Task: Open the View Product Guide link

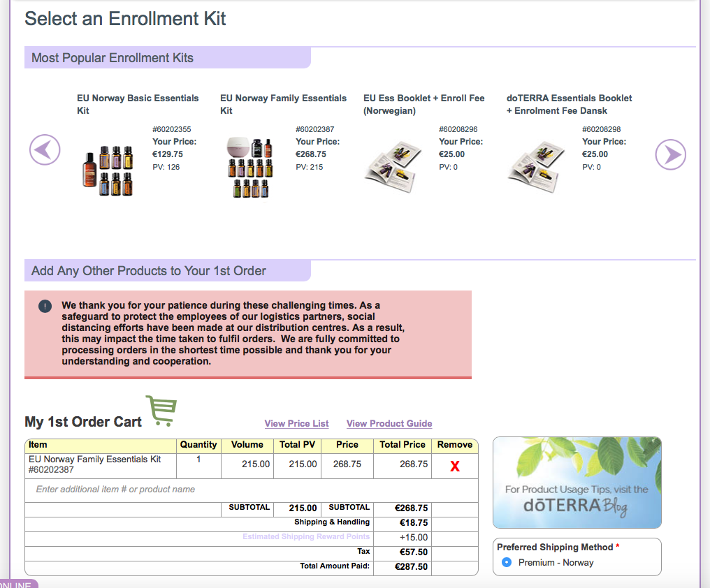Action: pyautogui.click(x=389, y=424)
